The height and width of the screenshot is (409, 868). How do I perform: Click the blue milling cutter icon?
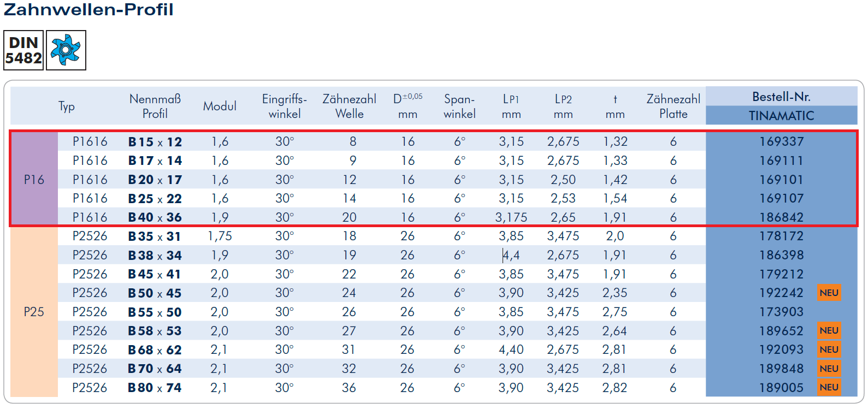(x=66, y=50)
